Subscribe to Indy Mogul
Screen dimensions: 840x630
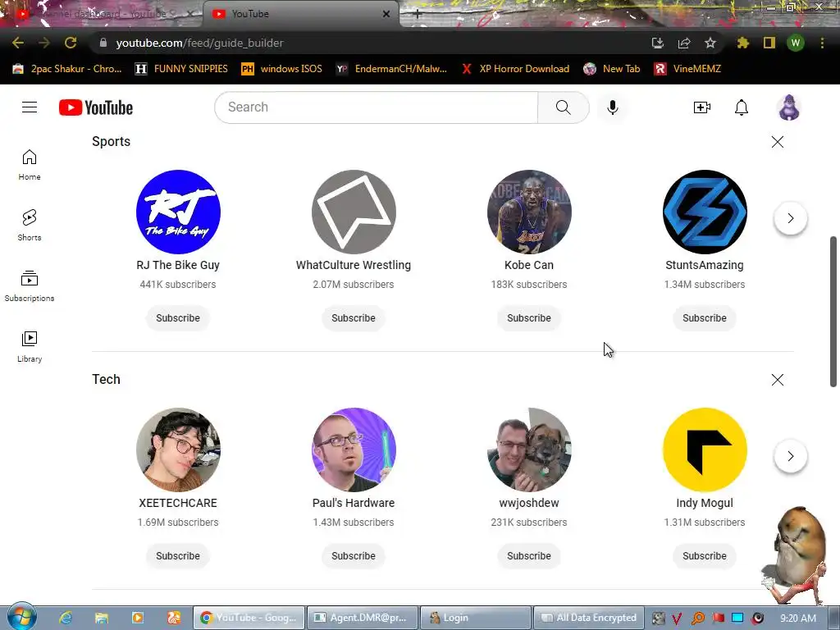pos(705,555)
